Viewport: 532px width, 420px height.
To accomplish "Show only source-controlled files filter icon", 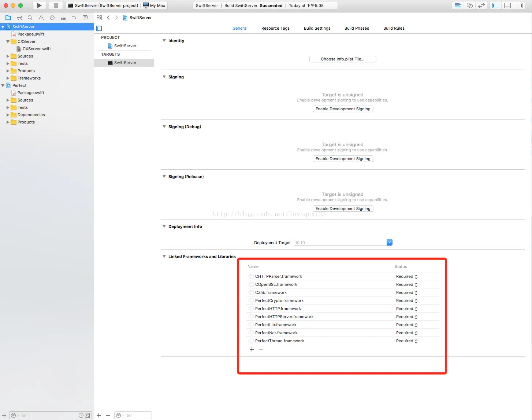I will pos(87,415).
